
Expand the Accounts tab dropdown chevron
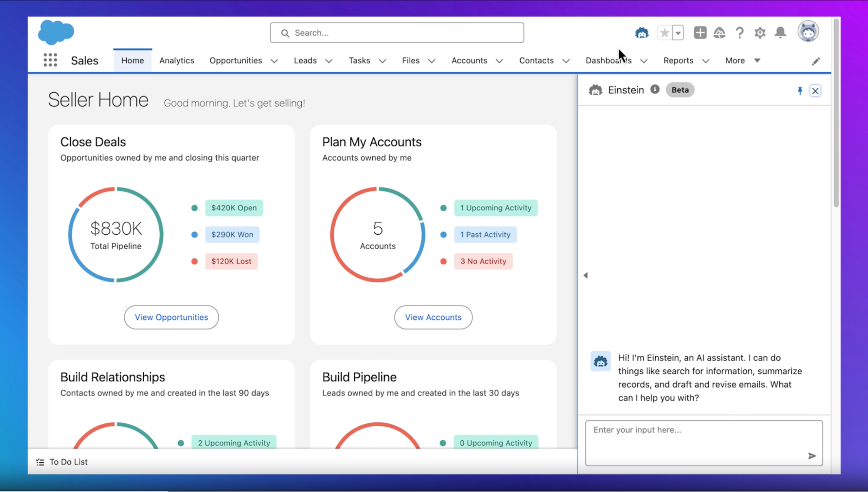pyautogui.click(x=499, y=61)
